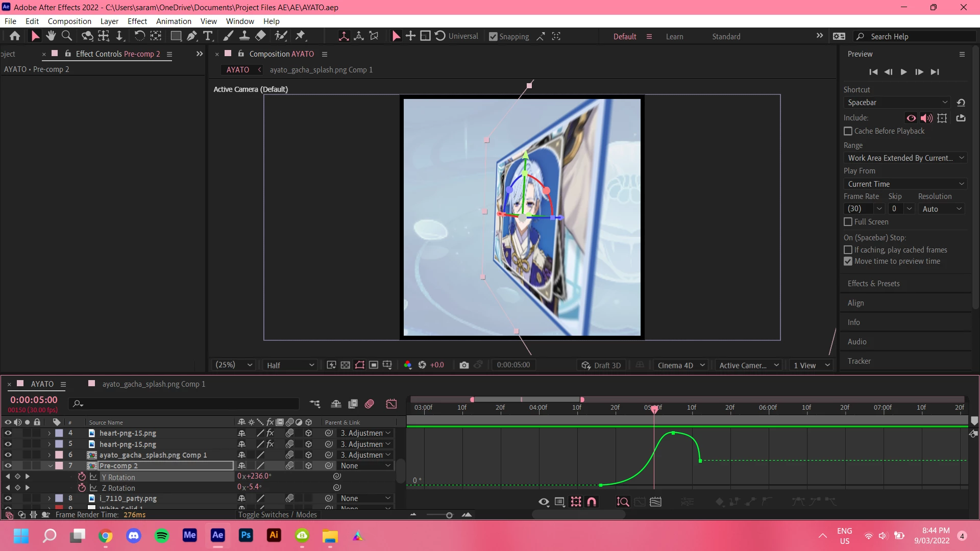The height and width of the screenshot is (551, 980).
Task: Open the Animation menu
Action: coord(174,21)
